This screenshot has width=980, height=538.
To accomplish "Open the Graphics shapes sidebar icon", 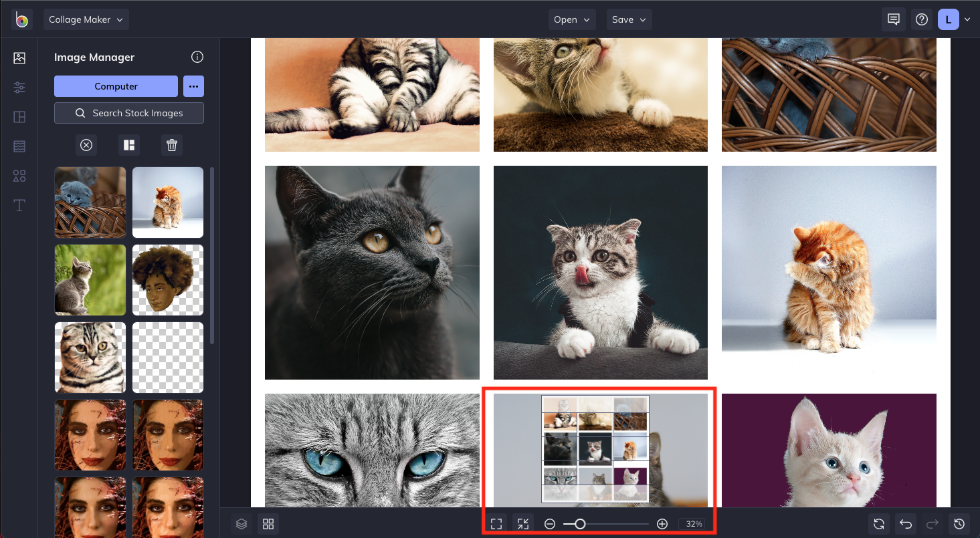I will [x=19, y=176].
